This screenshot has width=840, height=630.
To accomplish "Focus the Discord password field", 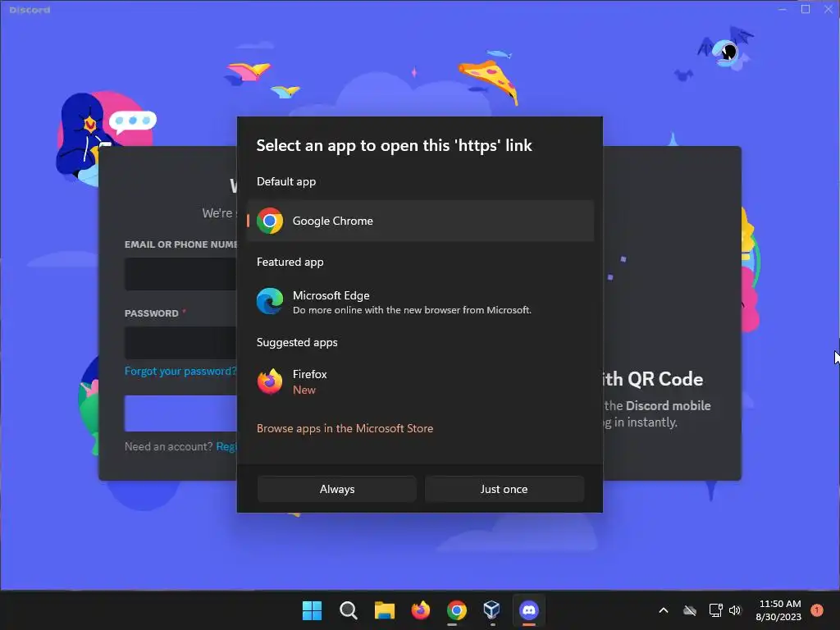I will tap(180, 343).
